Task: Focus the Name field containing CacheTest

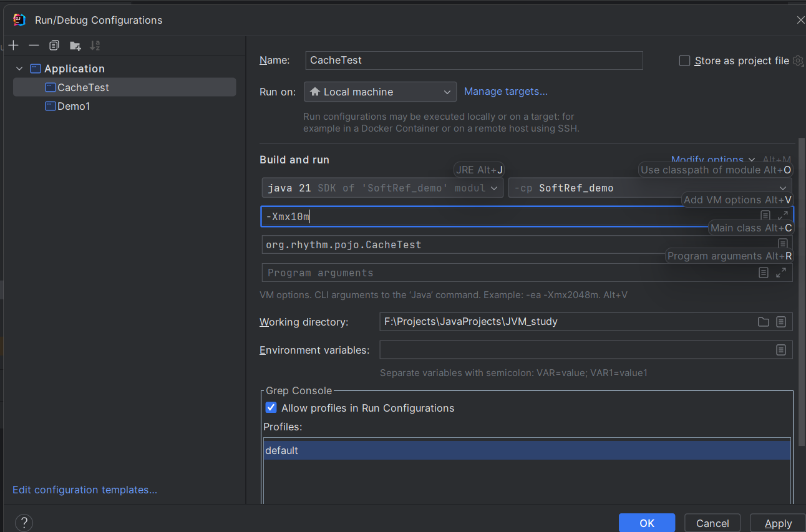Action: (474, 60)
